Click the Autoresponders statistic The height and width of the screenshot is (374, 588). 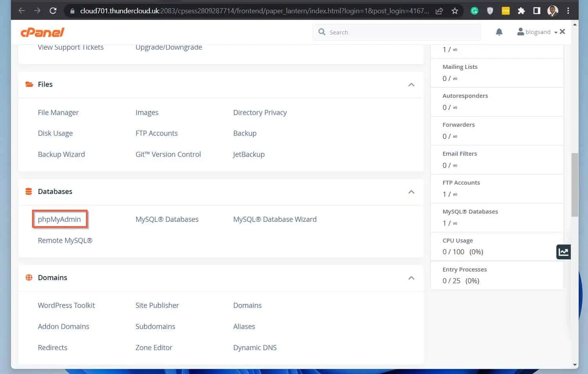(497, 102)
